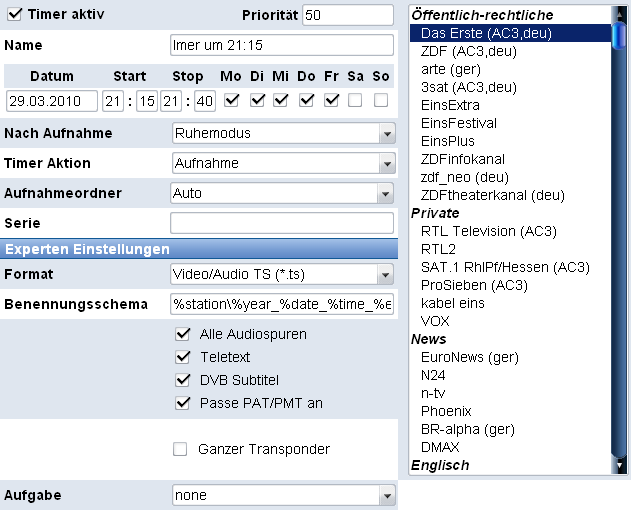Viewport: 631px width, 510px height.
Task: Disable the Teletext option
Action: coord(183,357)
